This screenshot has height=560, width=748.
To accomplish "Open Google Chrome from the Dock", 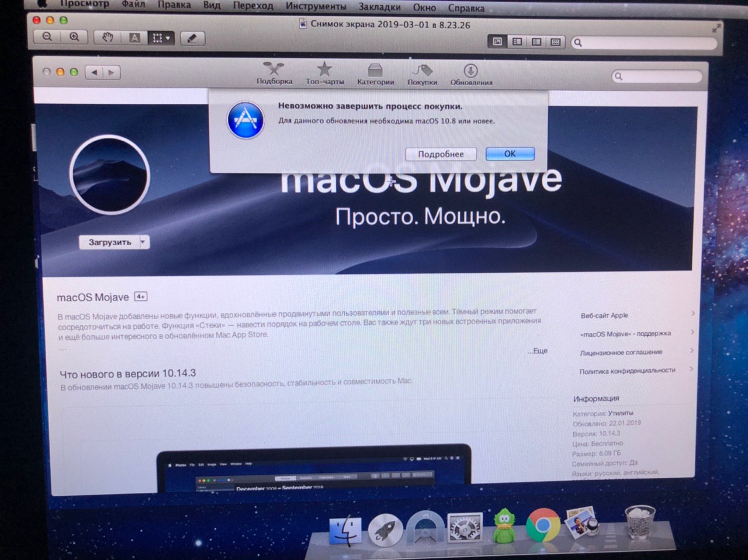I will pos(543,525).
